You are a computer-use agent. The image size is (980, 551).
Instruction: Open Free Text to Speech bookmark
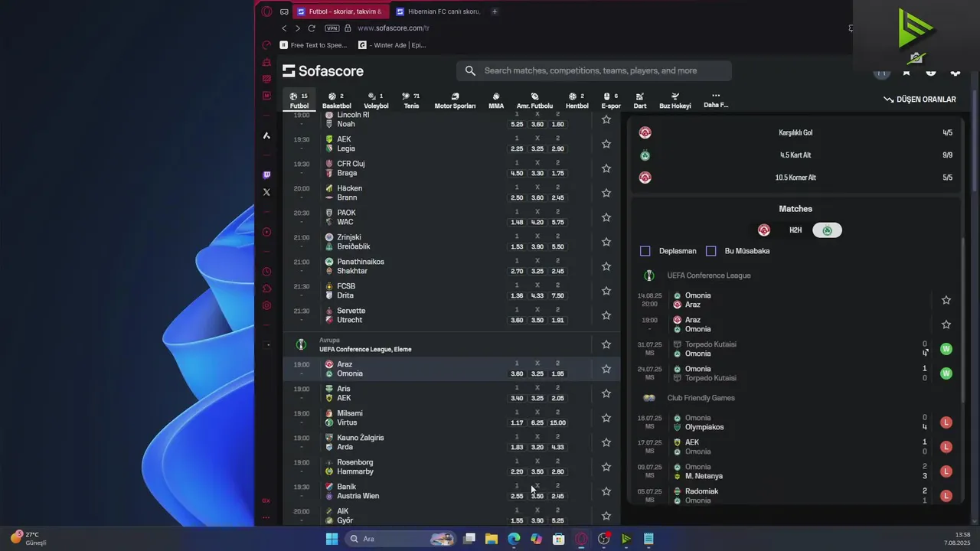pyautogui.click(x=314, y=45)
